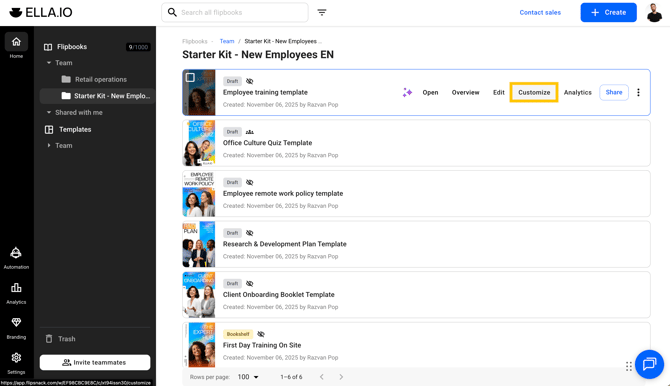Click the 9/1000 flipbooks counter
This screenshot has width=670, height=386.
click(138, 47)
